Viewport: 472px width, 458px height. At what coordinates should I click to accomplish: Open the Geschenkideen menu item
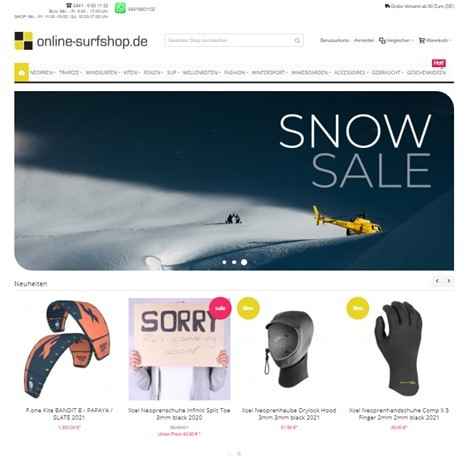tap(426, 72)
